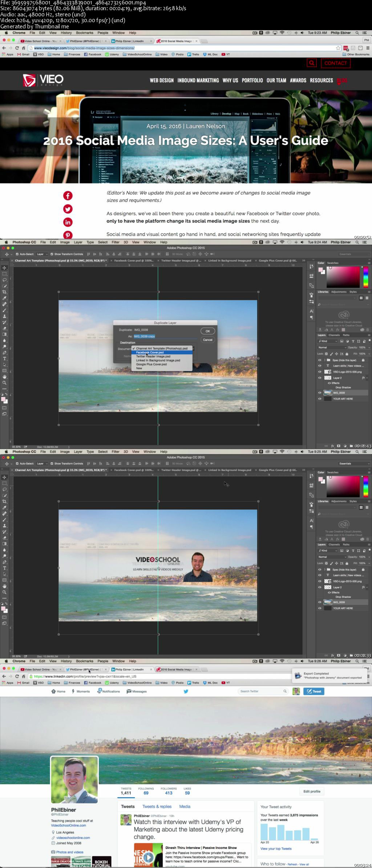
Task: Open Twitter Notifications bell icon
Action: click(x=99, y=691)
